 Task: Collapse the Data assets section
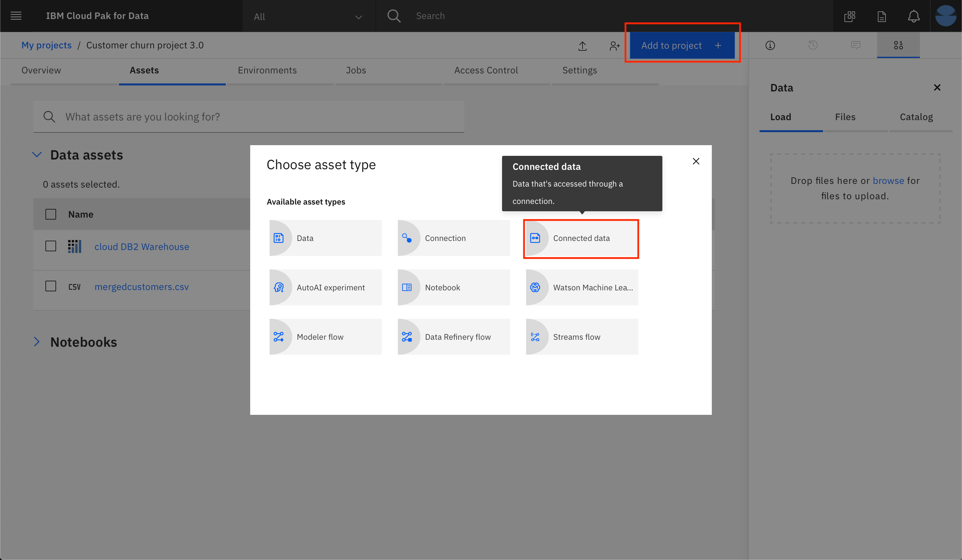pos(37,155)
